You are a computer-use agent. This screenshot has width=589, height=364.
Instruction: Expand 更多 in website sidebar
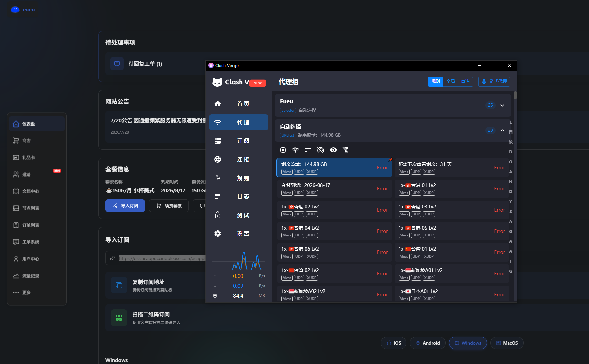37,293
